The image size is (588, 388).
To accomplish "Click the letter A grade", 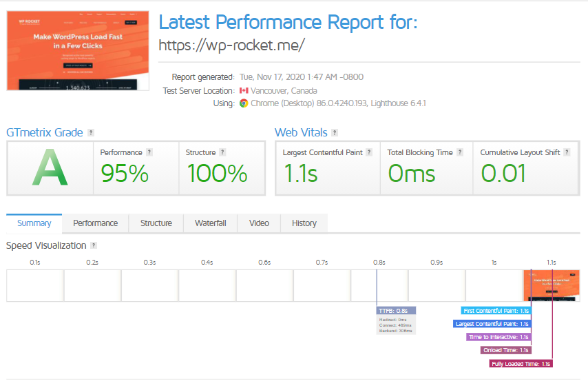I will (50, 167).
